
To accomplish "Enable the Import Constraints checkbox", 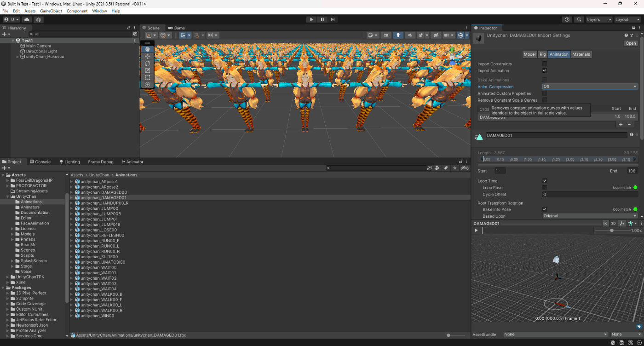I will click(545, 64).
